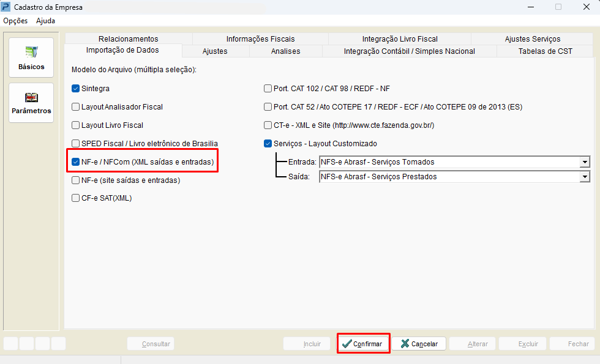Open the Ajuda menu
This screenshot has width=600, height=364.
pos(45,21)
